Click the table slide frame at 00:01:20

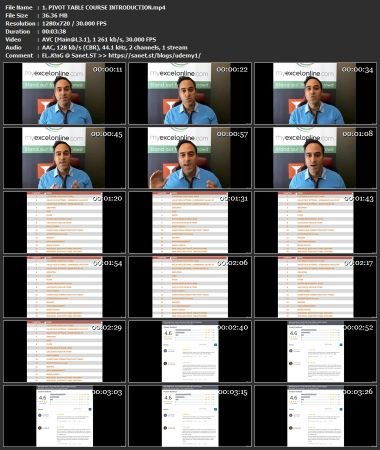(x=65, y=222)
